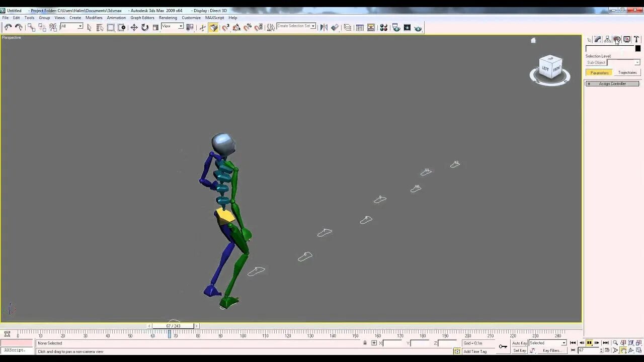Switch to Modify command panel tab
644x362 pixels.
click(x=598, y=40)
